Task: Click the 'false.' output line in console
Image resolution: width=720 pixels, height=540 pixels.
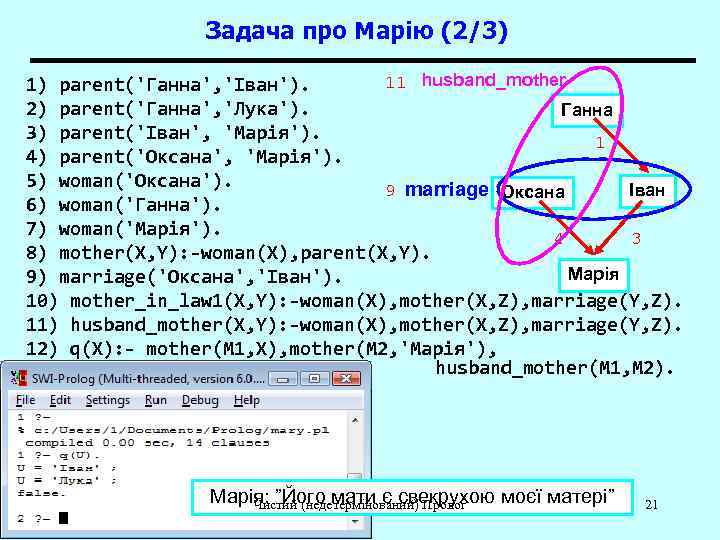Action: tap(42, 494)
